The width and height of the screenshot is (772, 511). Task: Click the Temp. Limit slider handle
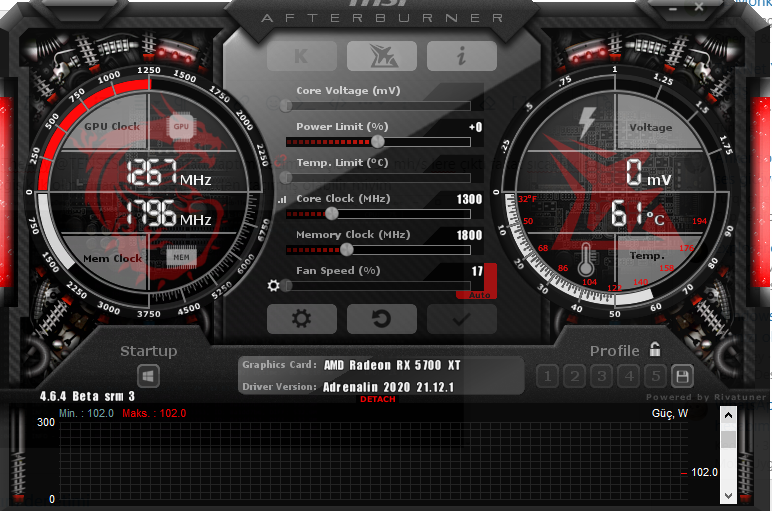point(286,177)
